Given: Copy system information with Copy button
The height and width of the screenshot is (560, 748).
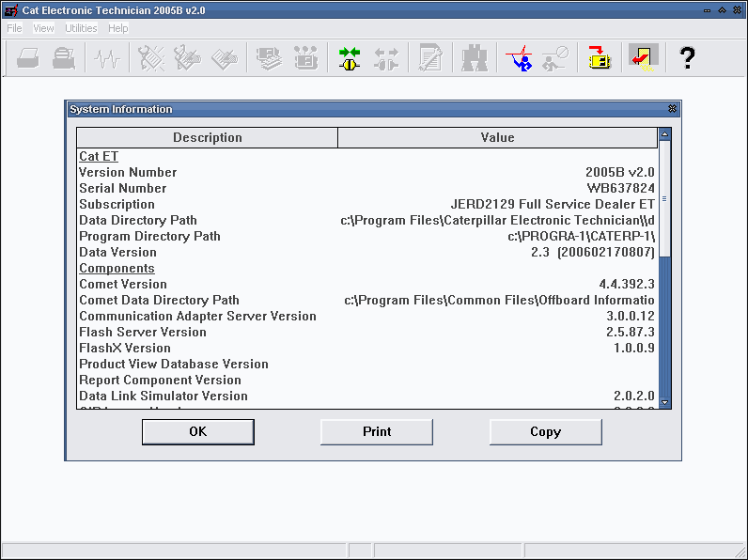Looking at the screenshot, I should coord(545,431).
